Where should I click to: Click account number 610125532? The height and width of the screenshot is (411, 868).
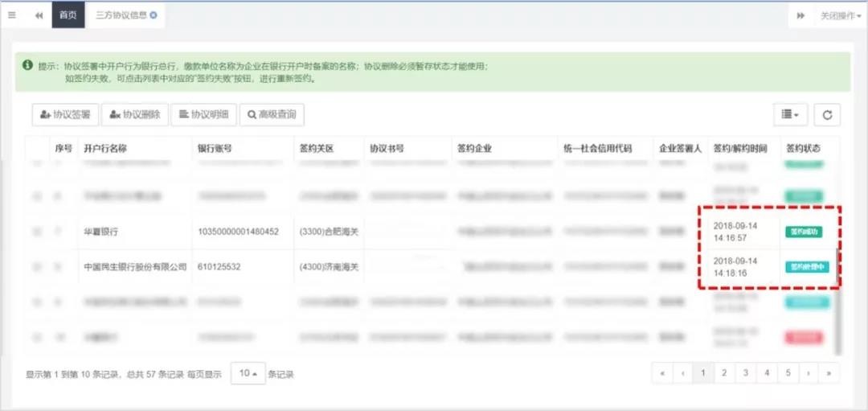tap(219, 267)
